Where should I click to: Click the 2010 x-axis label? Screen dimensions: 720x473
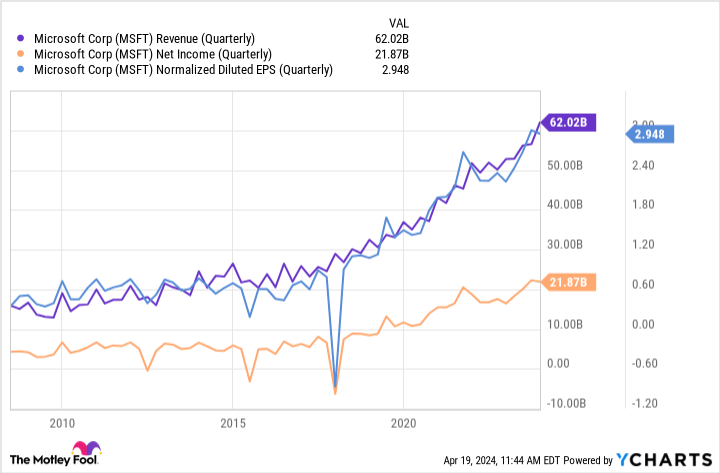(62, 422)
